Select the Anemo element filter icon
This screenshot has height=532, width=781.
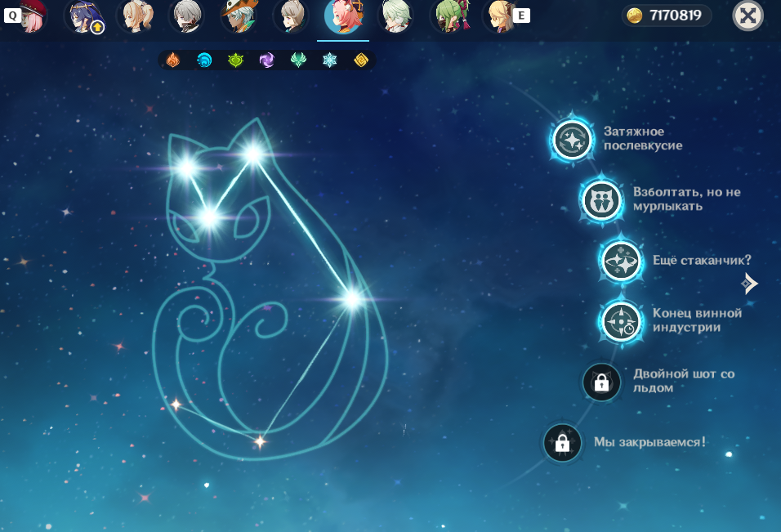(x=298, y=60)
